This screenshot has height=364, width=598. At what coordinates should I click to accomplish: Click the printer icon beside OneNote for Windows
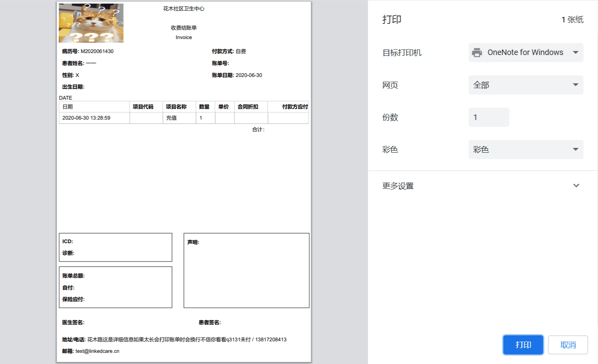pyautogui.click(x=477, y=53)
